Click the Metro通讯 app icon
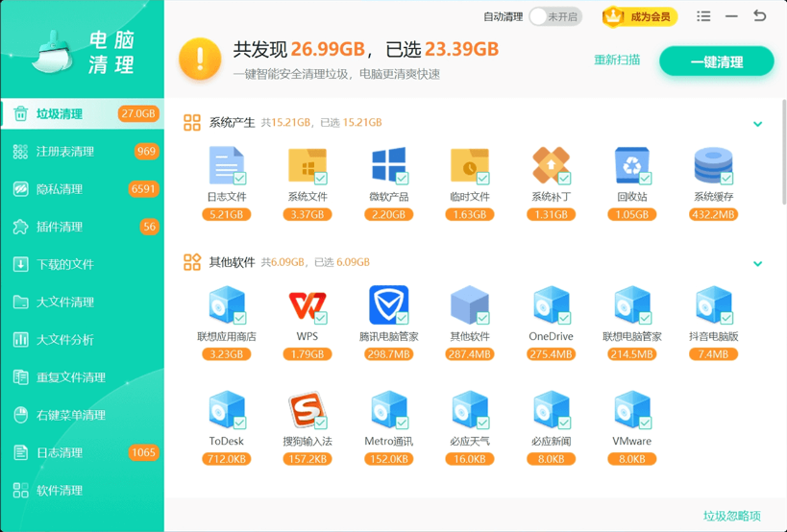787x532 pixels. (x=388, y=410)
